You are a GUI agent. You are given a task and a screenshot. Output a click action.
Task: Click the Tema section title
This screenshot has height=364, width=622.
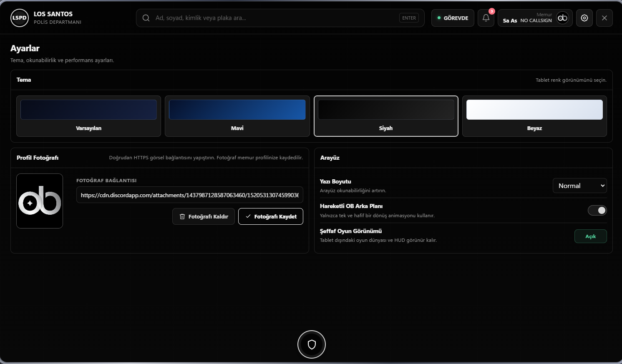pos(24,80)
